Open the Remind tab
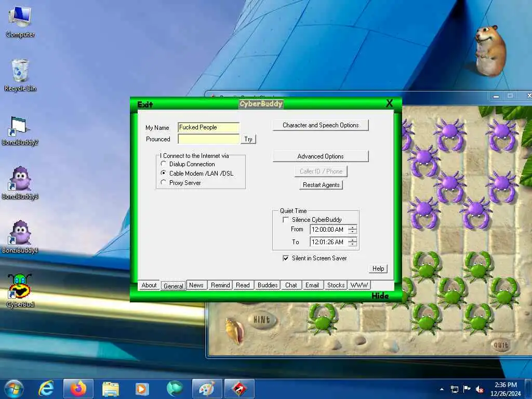532x399 pixels. [x=220, y=285]
